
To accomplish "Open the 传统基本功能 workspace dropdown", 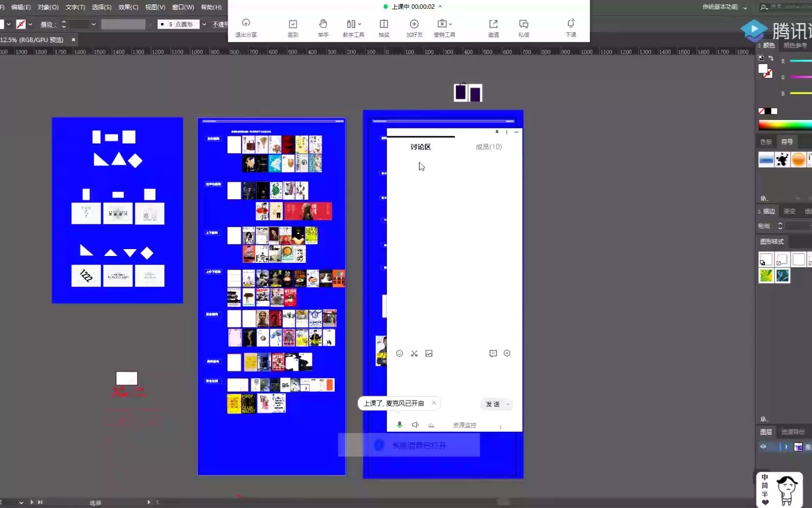I will [x=725, y=7].
